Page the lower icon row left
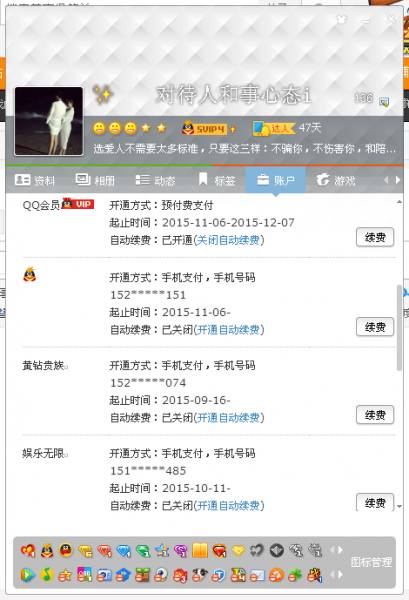 tap(331, 574)
